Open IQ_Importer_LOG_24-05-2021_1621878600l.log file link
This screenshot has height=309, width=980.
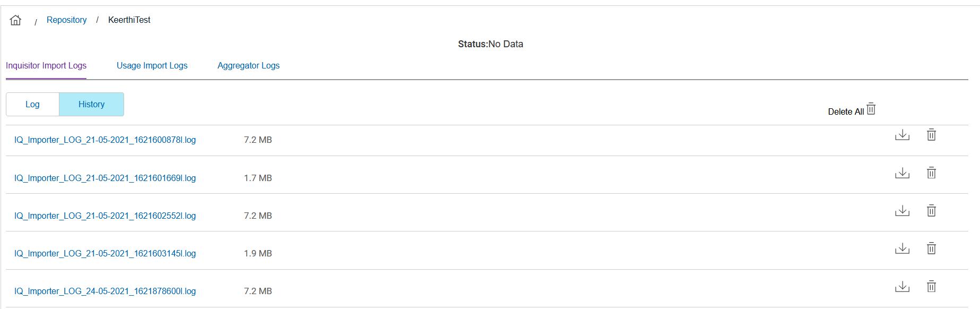pos(105,291)
